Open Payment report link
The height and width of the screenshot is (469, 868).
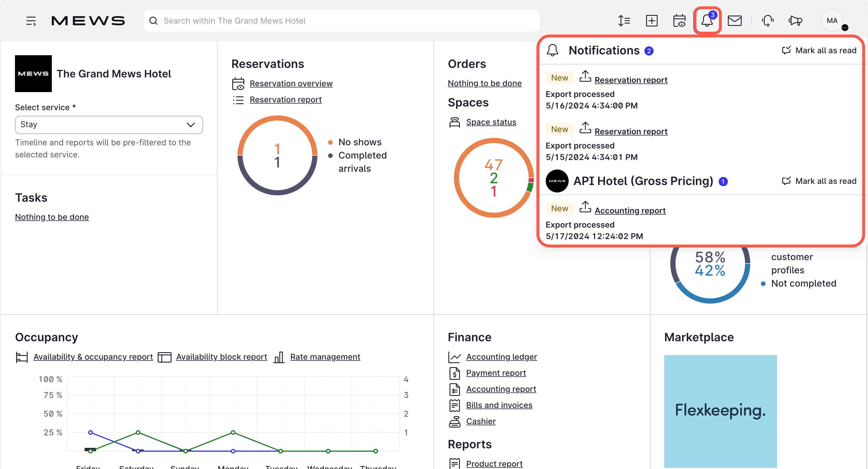tap(496, 373)
